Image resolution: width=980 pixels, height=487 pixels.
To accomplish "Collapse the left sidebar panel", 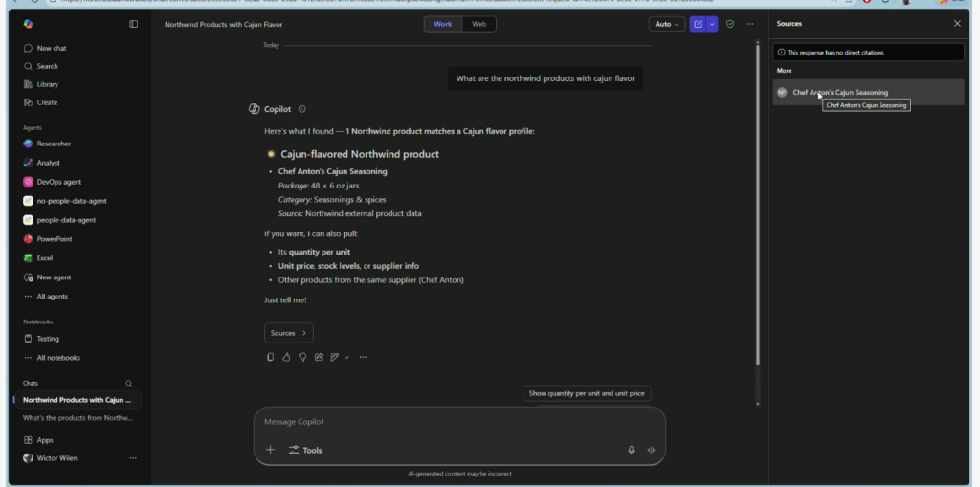I will tap(133, 24).
